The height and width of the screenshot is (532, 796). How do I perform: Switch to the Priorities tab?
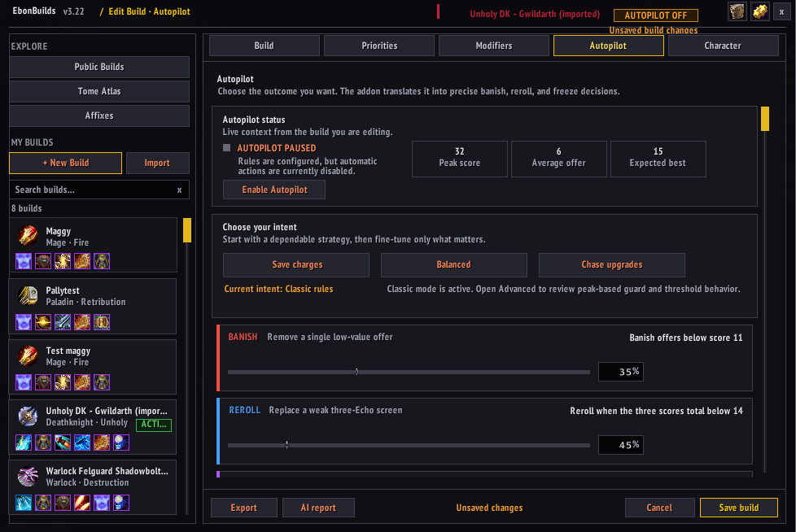click(x=379, y=46)
